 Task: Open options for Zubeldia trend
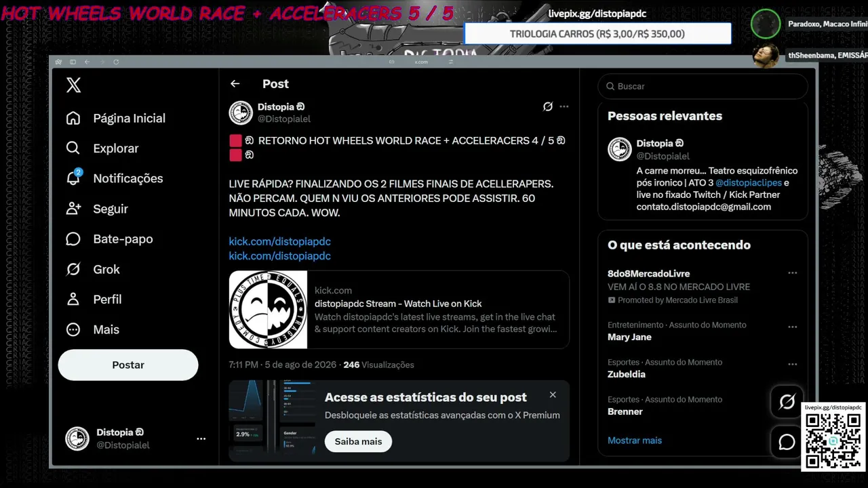[x=792, y=364]
